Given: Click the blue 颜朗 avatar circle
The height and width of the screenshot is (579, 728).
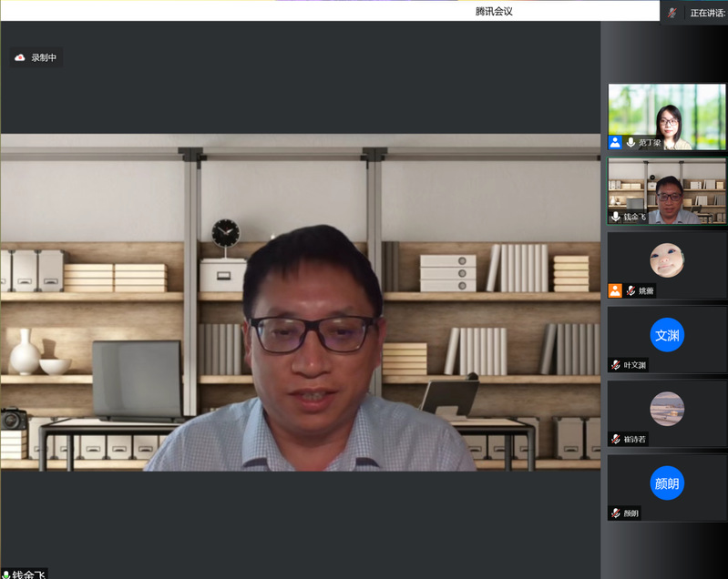Looking at the screenshot, I should point(667,482).
